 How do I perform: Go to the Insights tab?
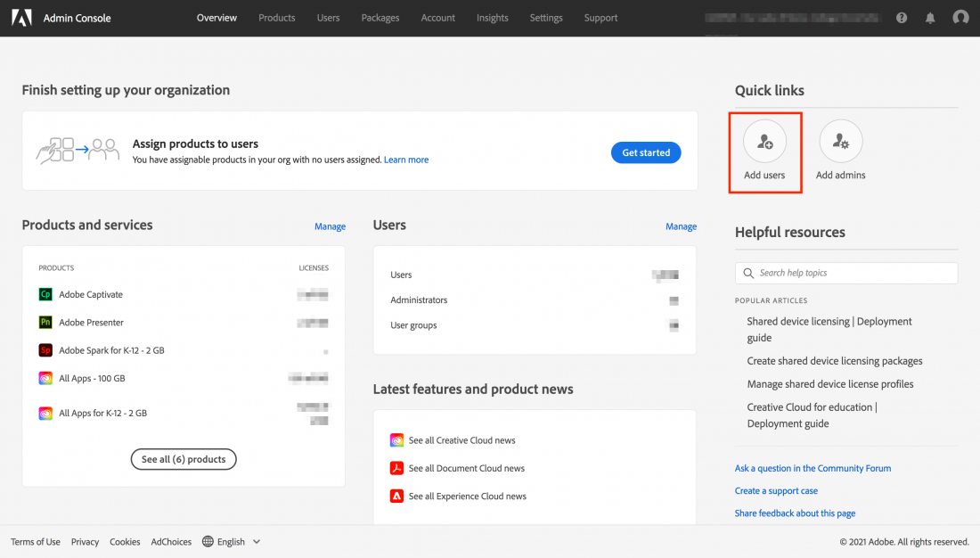pos(492,18)
